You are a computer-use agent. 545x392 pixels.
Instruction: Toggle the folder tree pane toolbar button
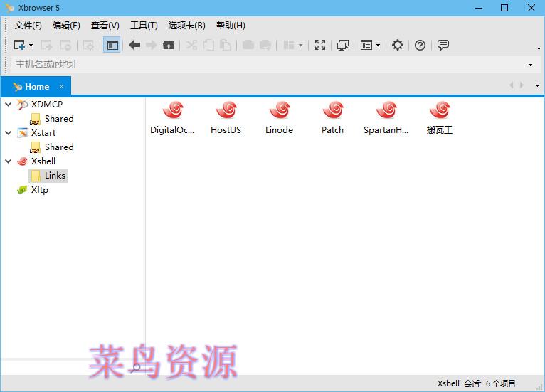[112, 46]
